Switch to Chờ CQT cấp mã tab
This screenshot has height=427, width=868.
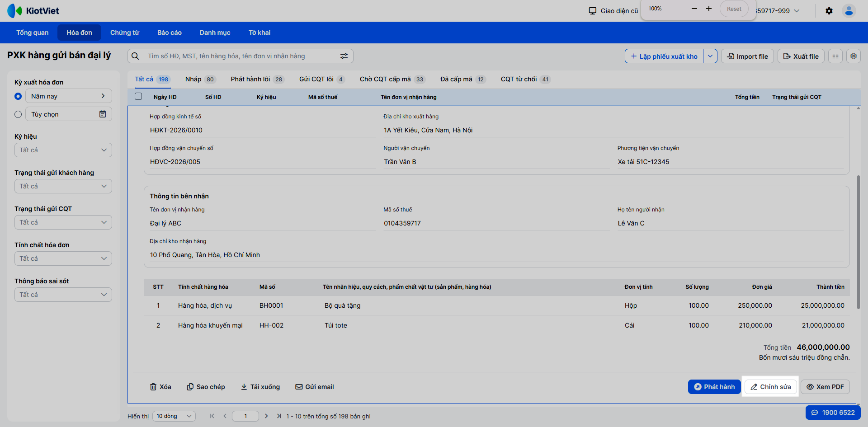(392, 79)
